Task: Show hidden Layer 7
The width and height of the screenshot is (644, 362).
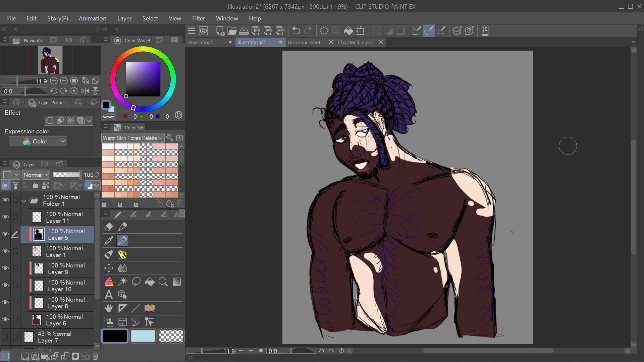Action: pos(5,337)
